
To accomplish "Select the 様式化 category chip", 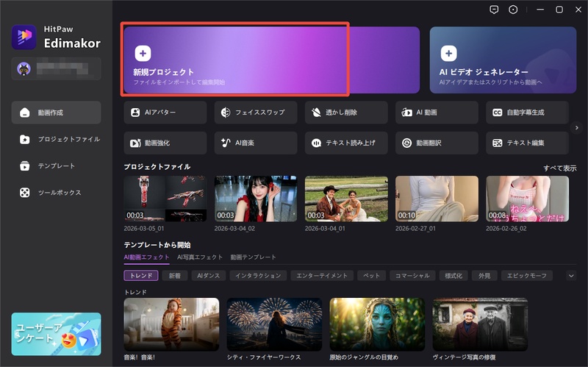I will (453, 276).
